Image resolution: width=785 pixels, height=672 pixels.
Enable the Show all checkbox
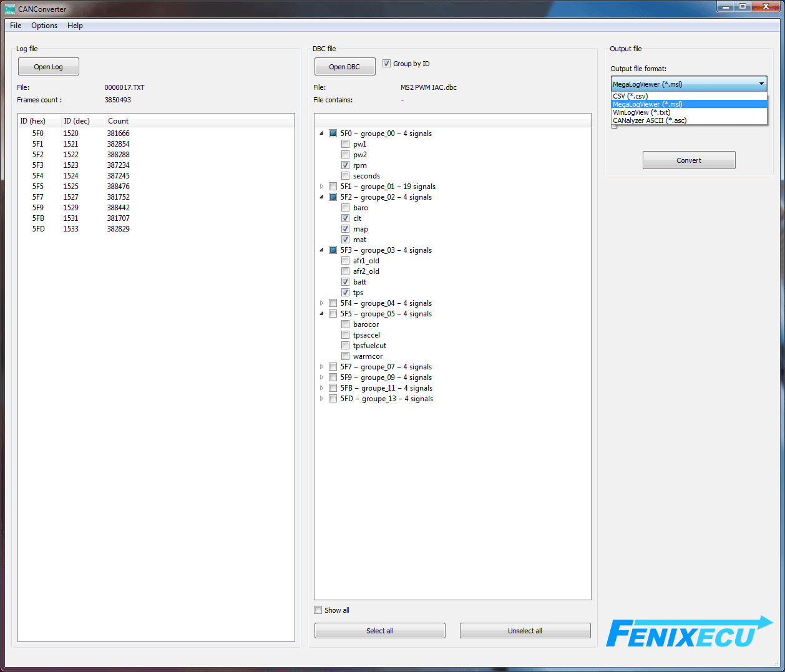pyautogui.click(x=318, y=610)
